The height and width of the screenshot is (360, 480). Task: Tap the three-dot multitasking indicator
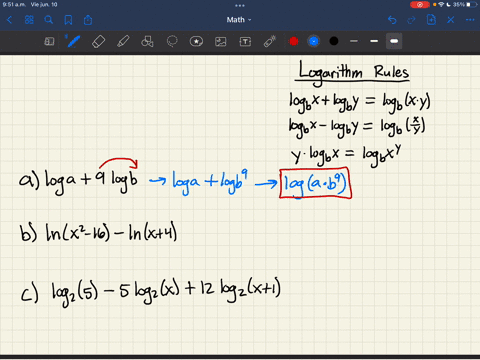click(240, 5)
